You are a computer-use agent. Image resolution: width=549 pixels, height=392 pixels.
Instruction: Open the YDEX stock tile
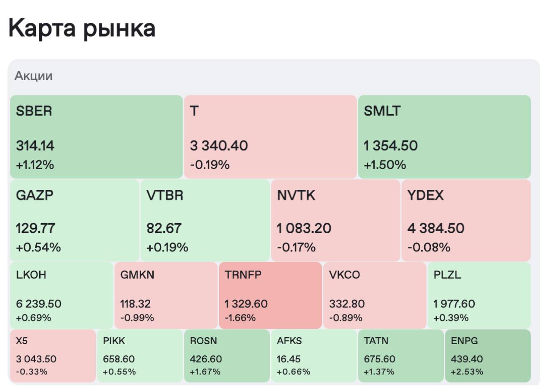466,220
